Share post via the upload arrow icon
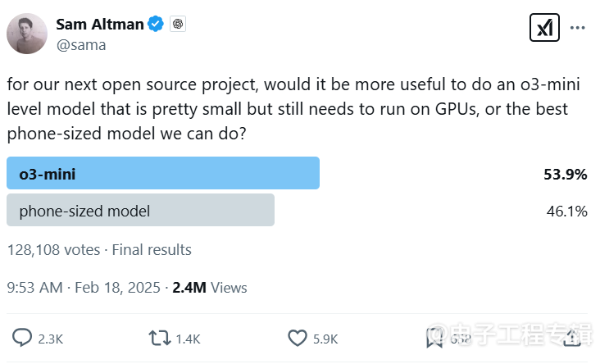This screenshot has width=600, height=364. point(579,338)
